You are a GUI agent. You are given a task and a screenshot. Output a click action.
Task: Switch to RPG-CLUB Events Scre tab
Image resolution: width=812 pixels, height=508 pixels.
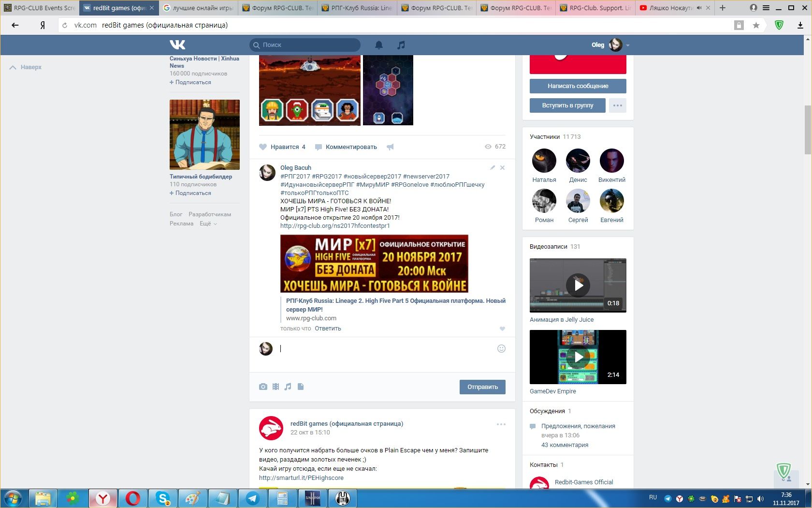40,8
